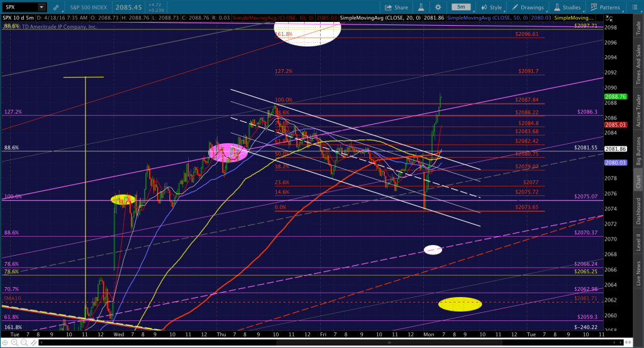Click the $2070.37 purple level label

click(x=586, y=232)
